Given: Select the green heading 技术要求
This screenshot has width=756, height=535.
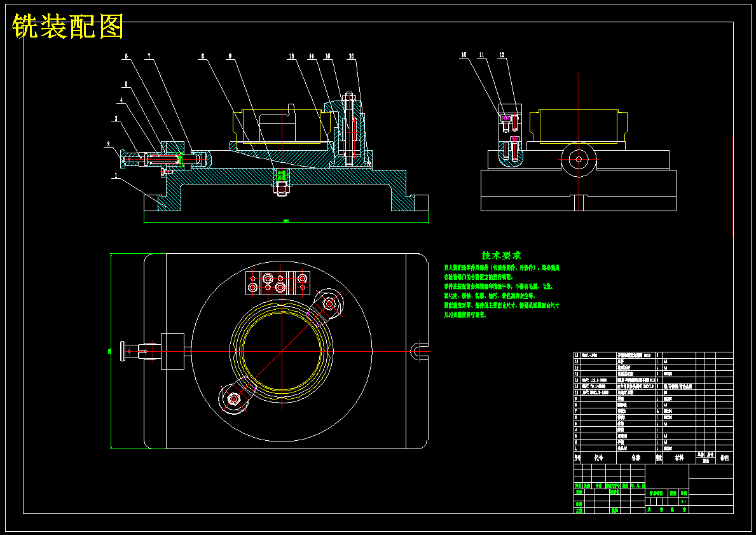Looking at the screenshot, I should (x=502, y=255).
